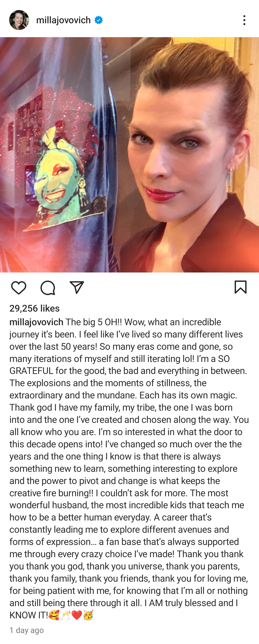This screenshot has height=644, width=259.
Task: Open millajovovich's profile picture in the header
Action: pos(19,20)
